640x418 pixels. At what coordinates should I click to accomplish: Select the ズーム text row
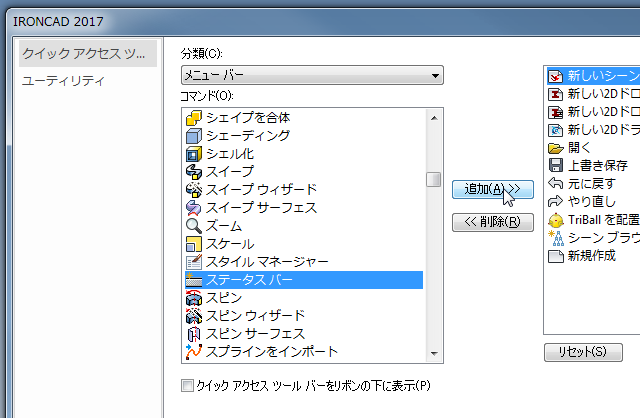coord(224,226)
